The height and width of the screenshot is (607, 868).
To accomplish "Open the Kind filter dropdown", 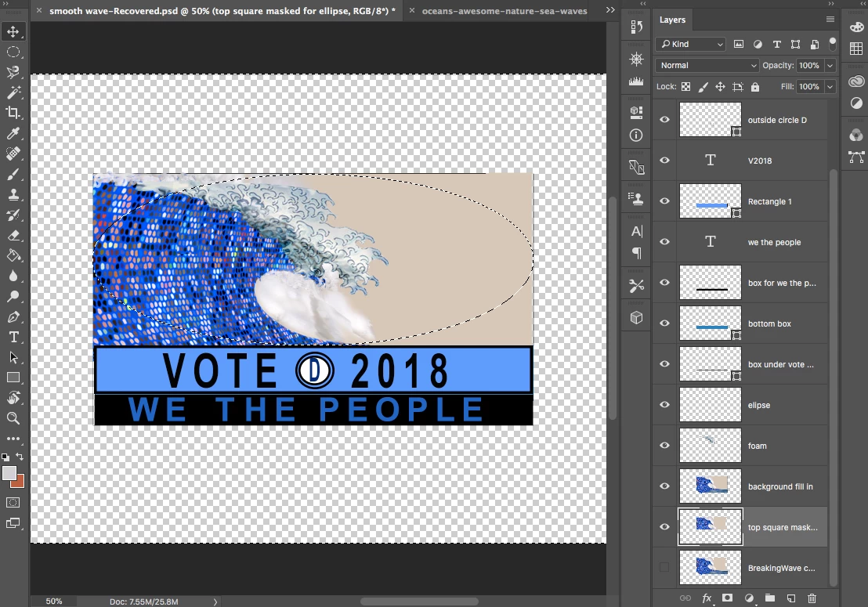I will point(690,45).
